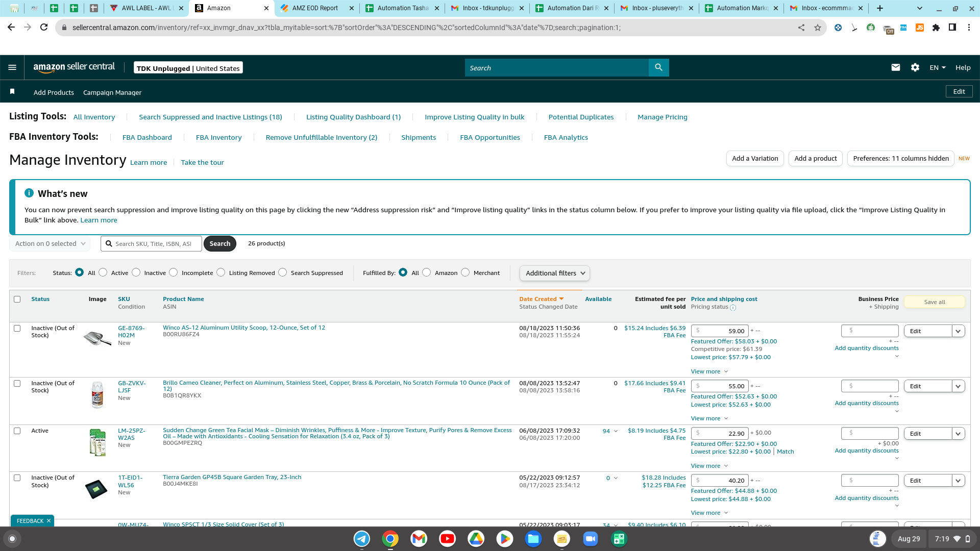Select Search Suppressed status radio
This screenshot has height=551, width=980.
coord(283,272)
